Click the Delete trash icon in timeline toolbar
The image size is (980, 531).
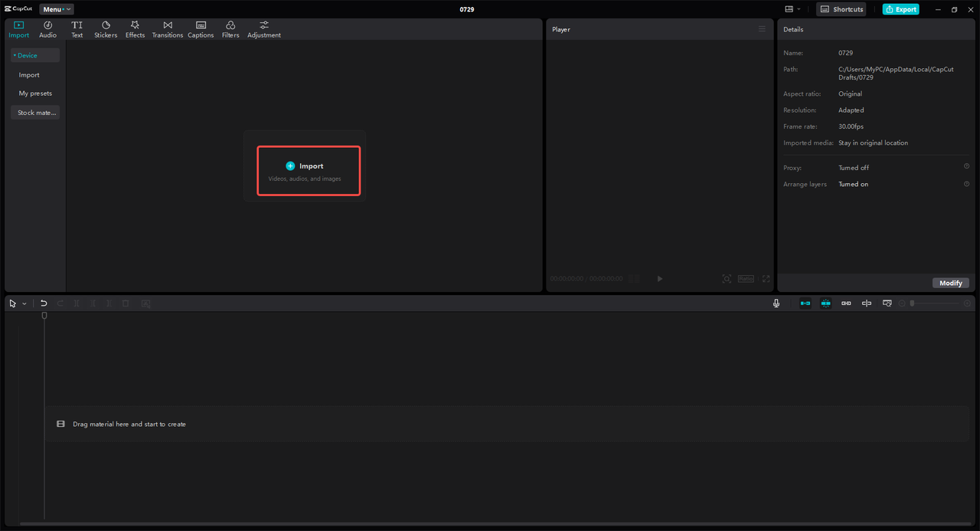[x=126, y=303]
